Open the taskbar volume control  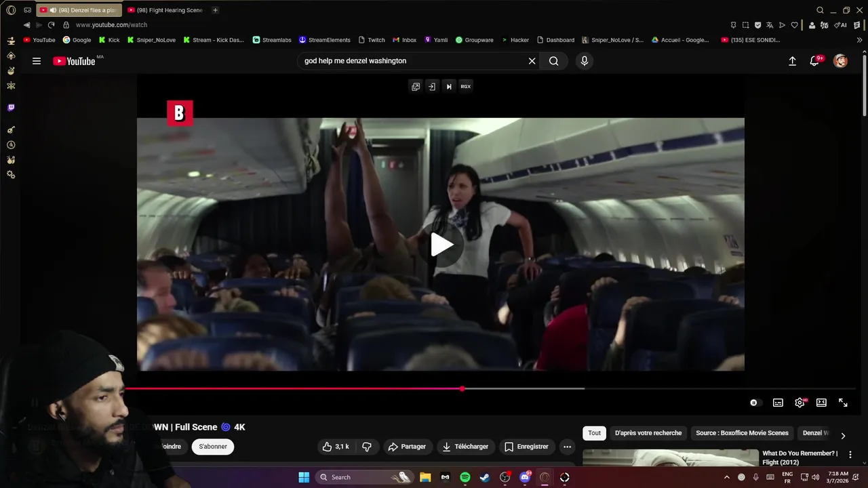[x=815, y=477]
